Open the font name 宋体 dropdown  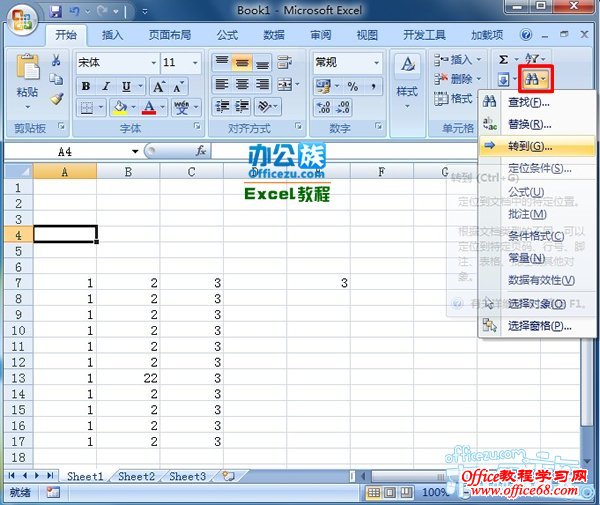coord(153,63)
